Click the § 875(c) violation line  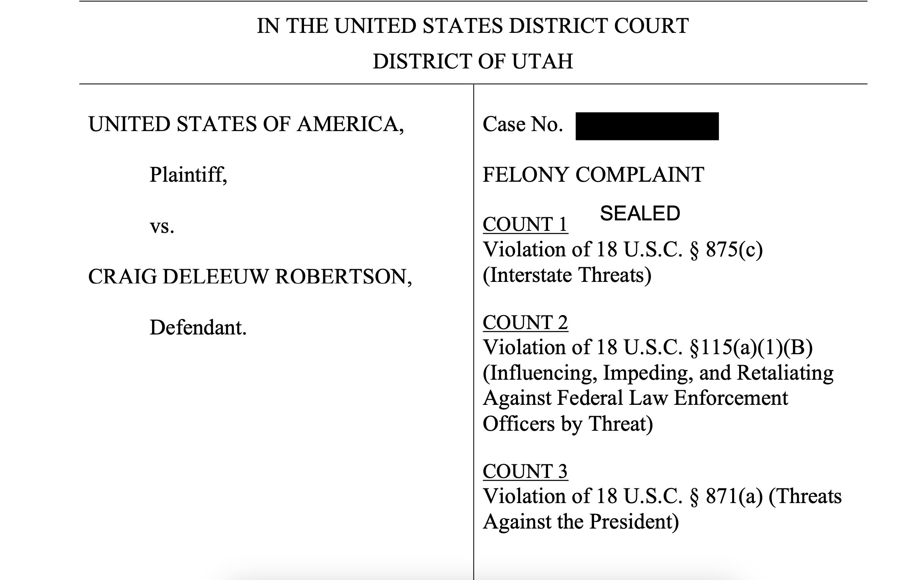click(x=623, y=249)
